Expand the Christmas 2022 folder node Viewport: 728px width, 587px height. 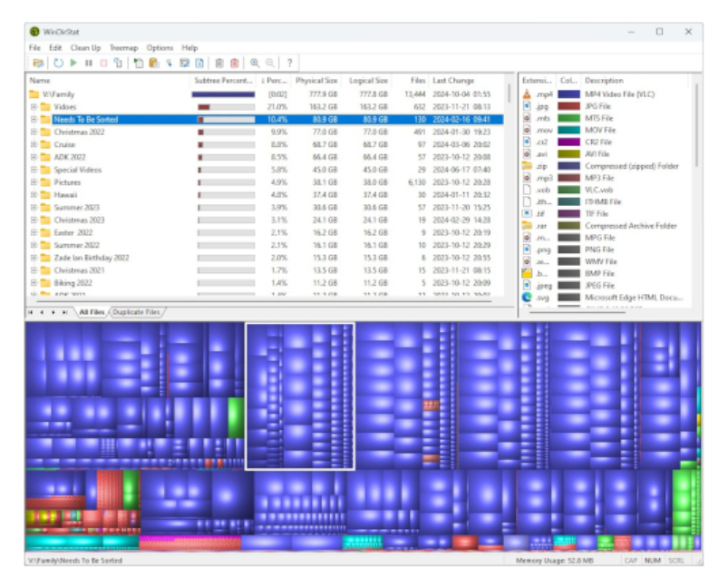coord(34,132)
